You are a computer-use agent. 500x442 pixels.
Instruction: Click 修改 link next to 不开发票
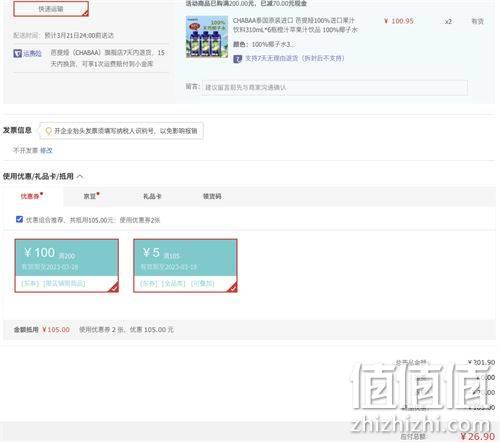coord(46,151)
